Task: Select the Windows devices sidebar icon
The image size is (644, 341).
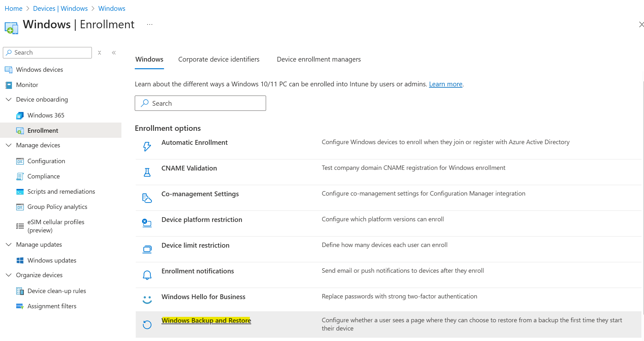Action: (8, 70)
